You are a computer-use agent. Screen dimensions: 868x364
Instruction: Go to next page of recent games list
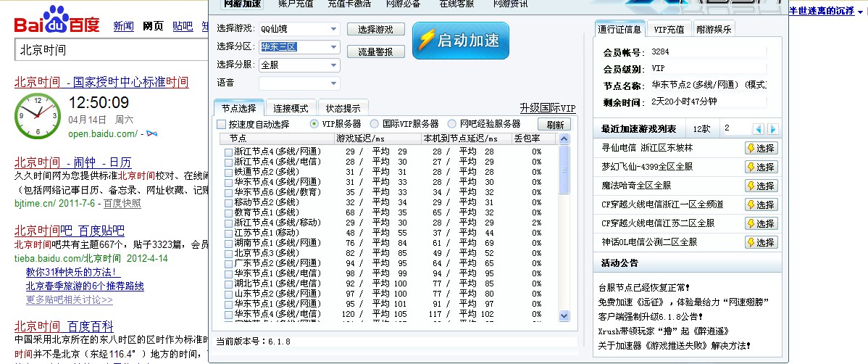[773, 129]
